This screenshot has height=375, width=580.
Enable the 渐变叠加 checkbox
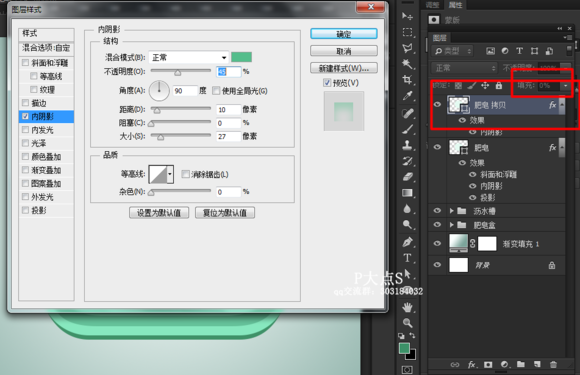point(25,170)
